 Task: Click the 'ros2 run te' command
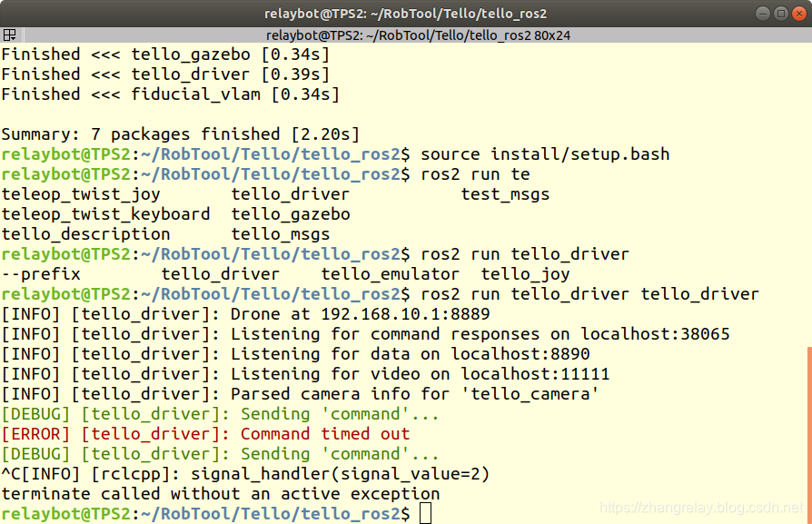475,174
